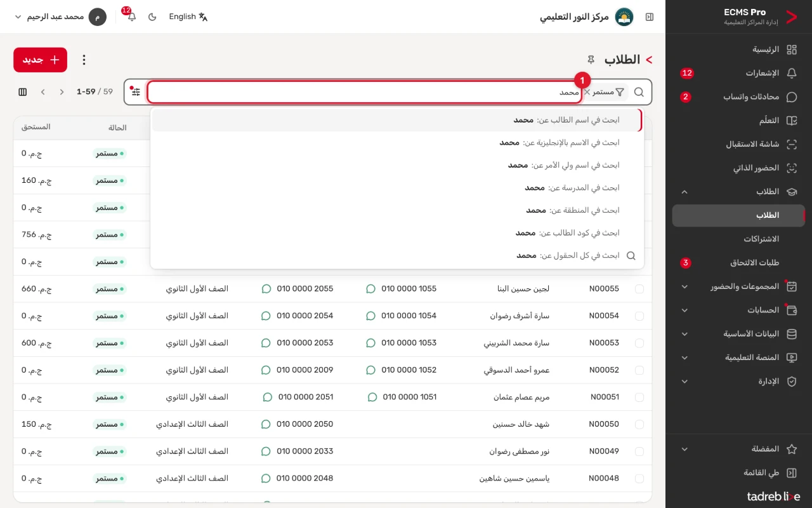
Task: Click the طي القائمة collapse menu button
Action: tap(738, 473)
